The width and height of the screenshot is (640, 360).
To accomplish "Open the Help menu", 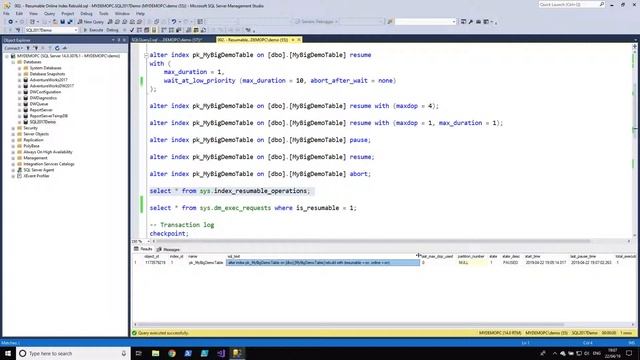I will [140, 13].
